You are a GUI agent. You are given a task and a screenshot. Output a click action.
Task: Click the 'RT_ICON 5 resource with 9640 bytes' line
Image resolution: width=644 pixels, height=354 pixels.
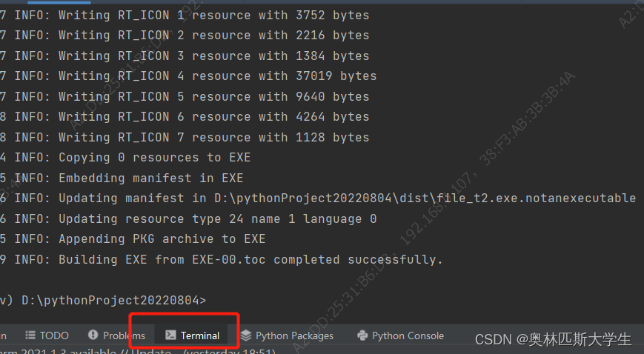click(x=185, y=96)
